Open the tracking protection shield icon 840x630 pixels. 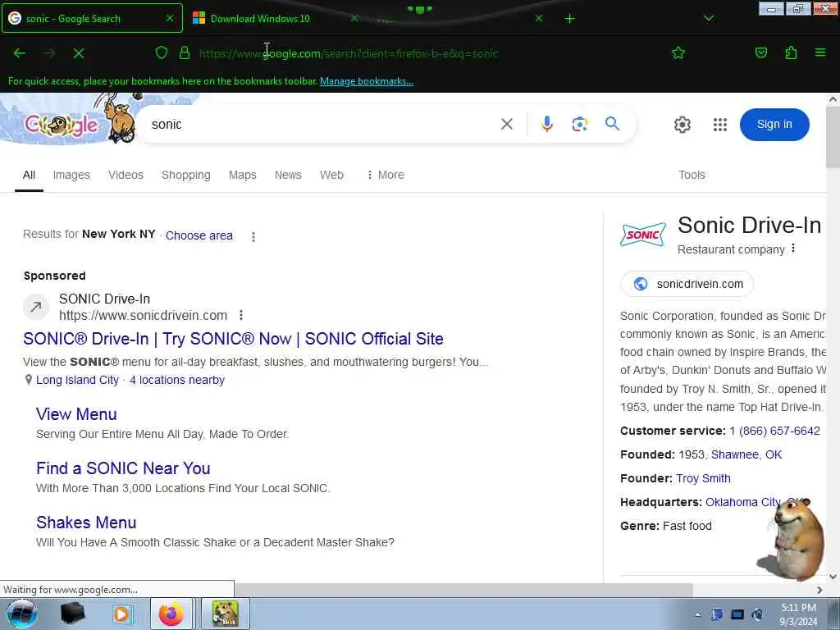[162, 52]
